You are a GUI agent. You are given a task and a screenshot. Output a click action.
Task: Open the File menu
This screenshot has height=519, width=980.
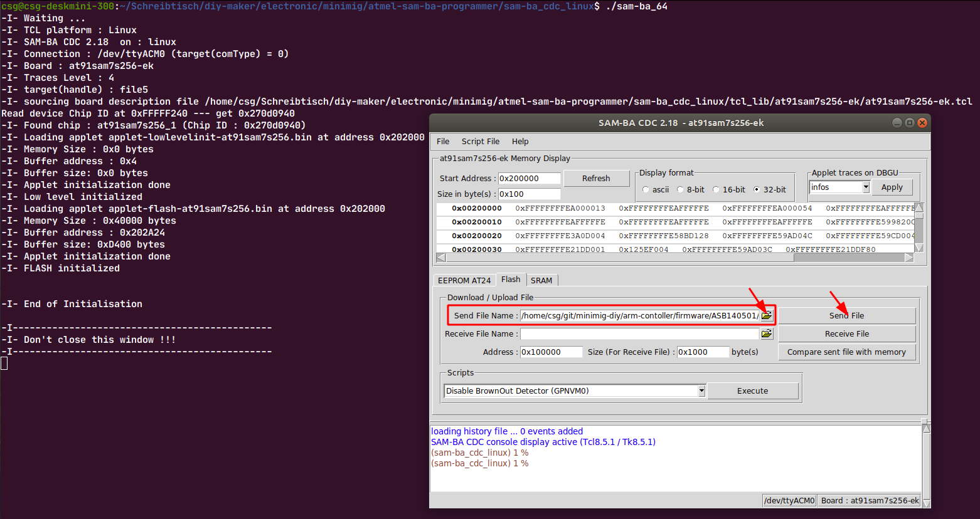pos(443,141)
